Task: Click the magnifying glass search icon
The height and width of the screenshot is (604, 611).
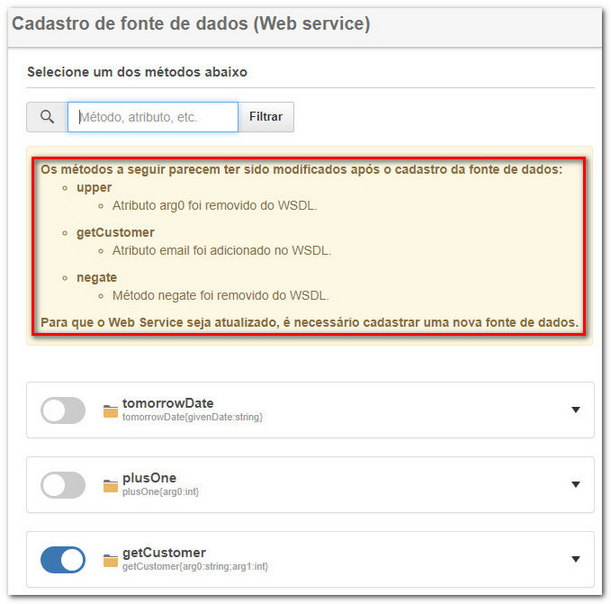Action: [47, 117]
